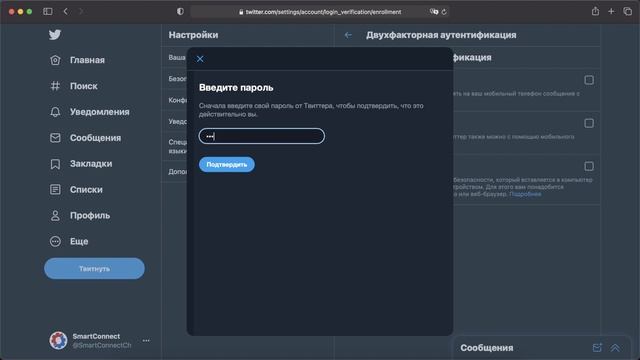640x360 pixels.
Task: Reload the page with refresh icon
Action: pyautogui.click(x=444, y=12)
